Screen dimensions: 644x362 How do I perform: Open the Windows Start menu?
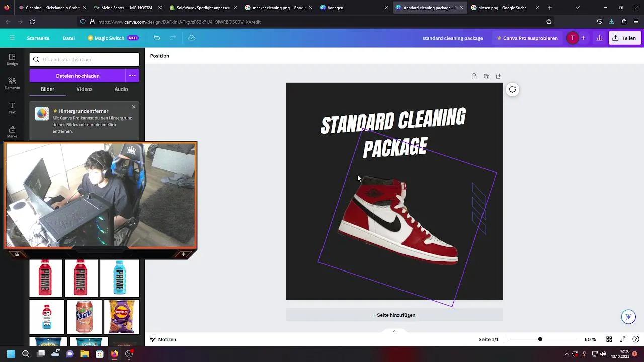point(11,354)
